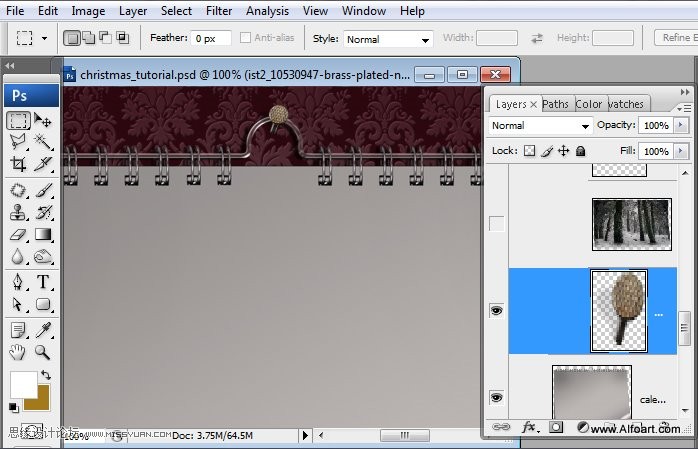Select the Rounded Rectangle shape tool

[43, 304]
